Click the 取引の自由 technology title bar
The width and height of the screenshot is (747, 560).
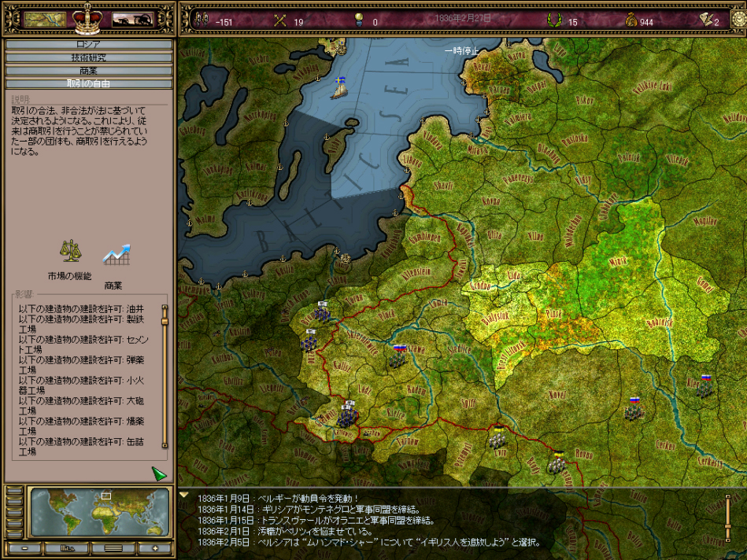tap(89, 83)
